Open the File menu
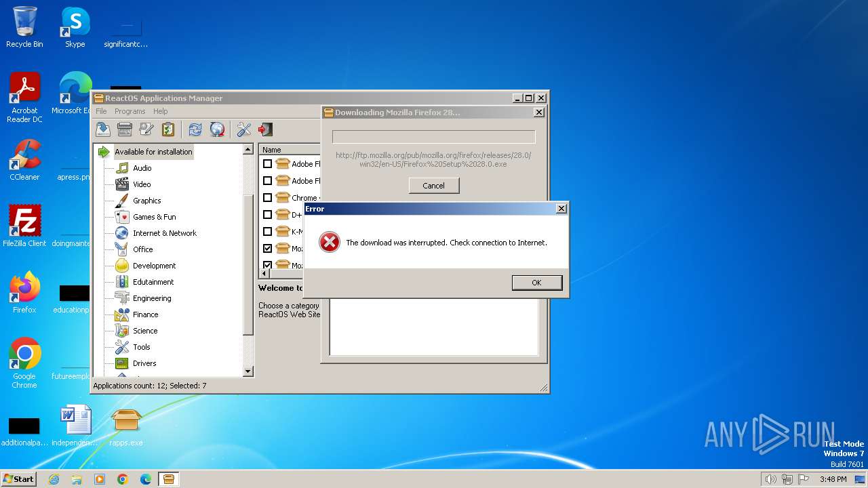868x488 pixels. click(101, 111)
